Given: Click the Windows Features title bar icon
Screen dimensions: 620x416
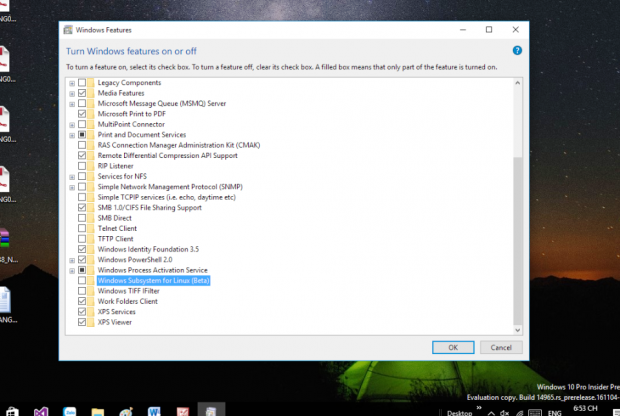Looking at the screenshot, I should tap(68, 30).
